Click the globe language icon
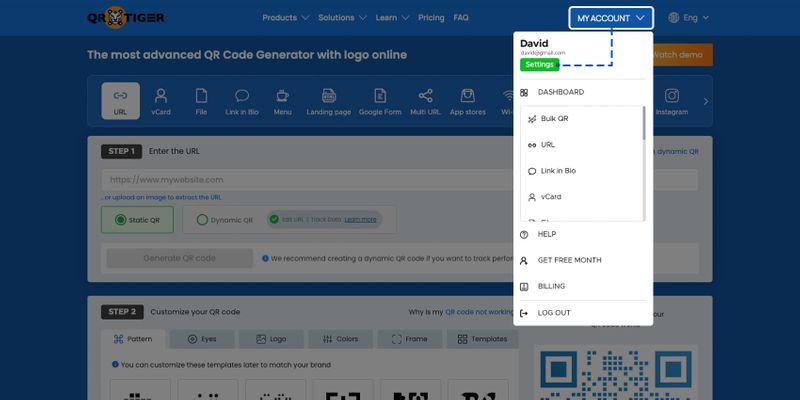800x400 pixels. [x=673, y=18]
